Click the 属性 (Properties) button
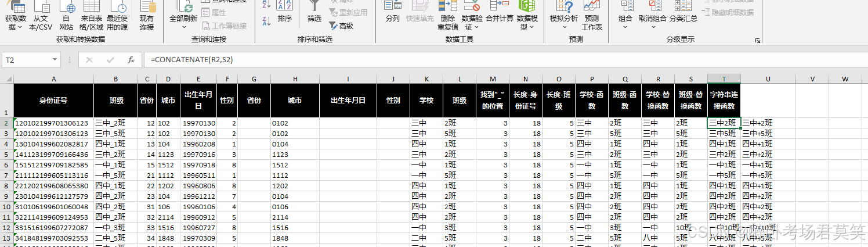 click(x=214, y=13)
